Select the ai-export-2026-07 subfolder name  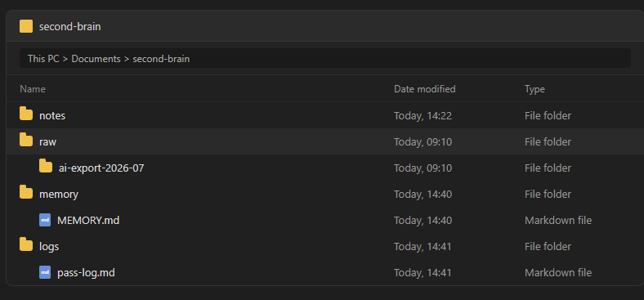point(101,168)
